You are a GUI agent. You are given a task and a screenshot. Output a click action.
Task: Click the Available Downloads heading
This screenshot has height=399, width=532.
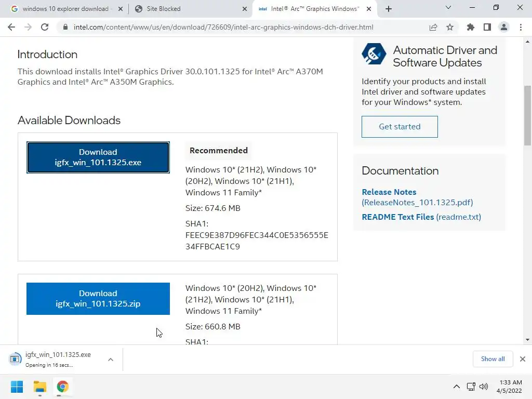click(69, 120)
